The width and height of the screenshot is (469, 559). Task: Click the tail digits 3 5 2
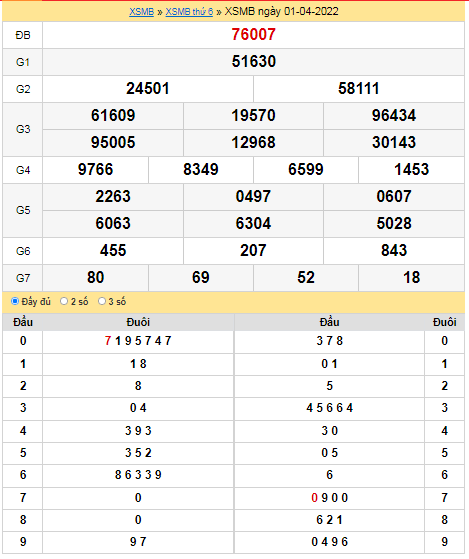tap(138, 453)
